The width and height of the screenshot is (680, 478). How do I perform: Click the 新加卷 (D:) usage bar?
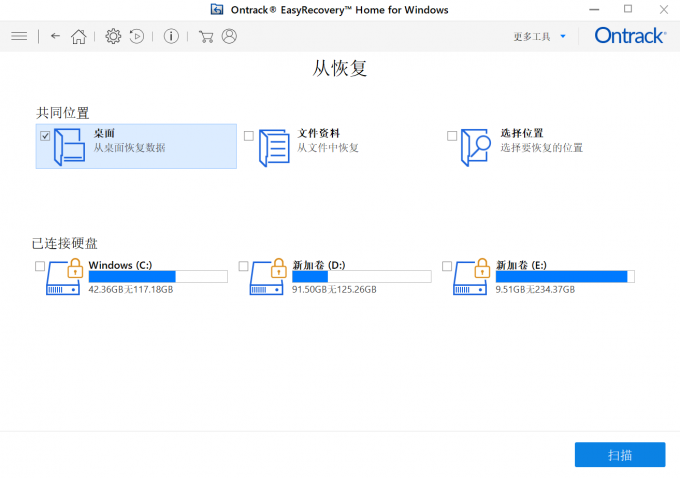(x=362, y=277)
